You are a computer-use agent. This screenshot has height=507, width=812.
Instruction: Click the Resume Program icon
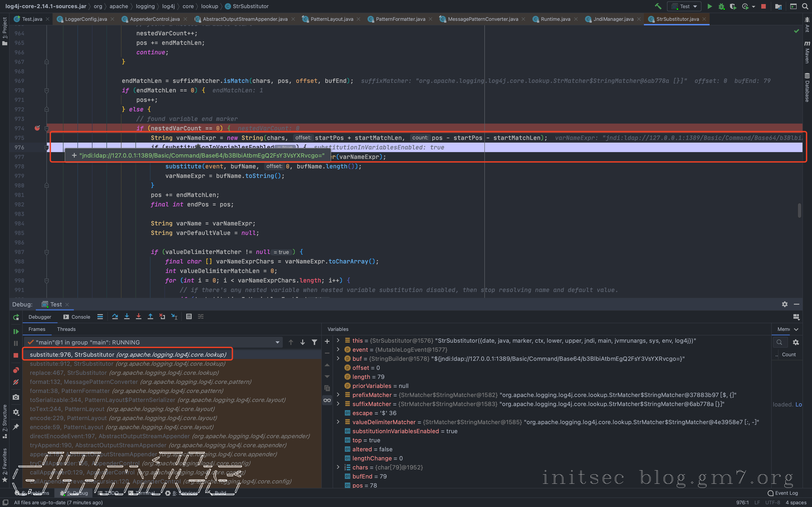point(16,331)
